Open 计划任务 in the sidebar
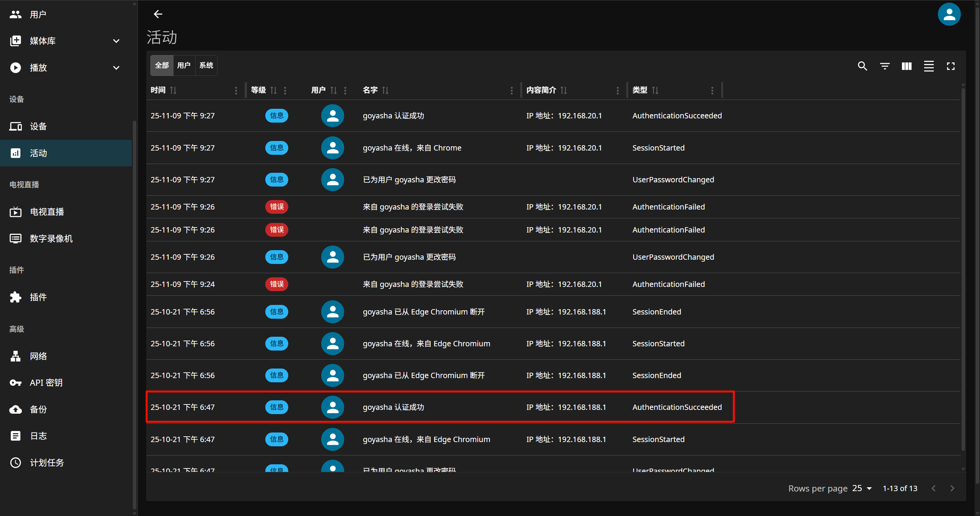The image size is (980, 516). click(47, 462)
